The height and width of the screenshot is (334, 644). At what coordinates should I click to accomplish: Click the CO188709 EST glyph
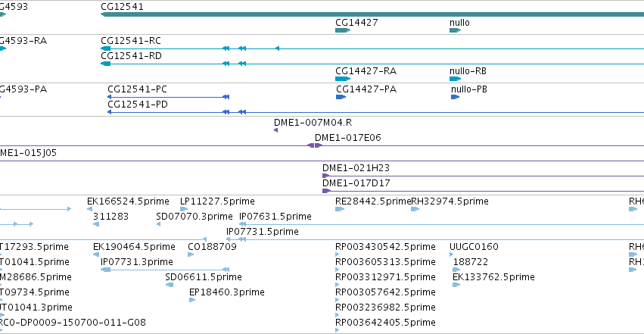point(191,254)
